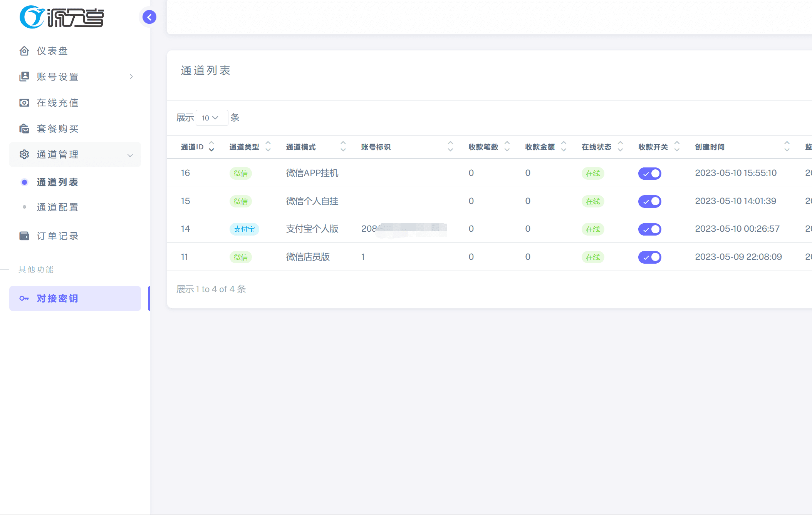Click 微信店员版 channel mode cell
Viewport: 812px width, 515px height.
[308, 257]
